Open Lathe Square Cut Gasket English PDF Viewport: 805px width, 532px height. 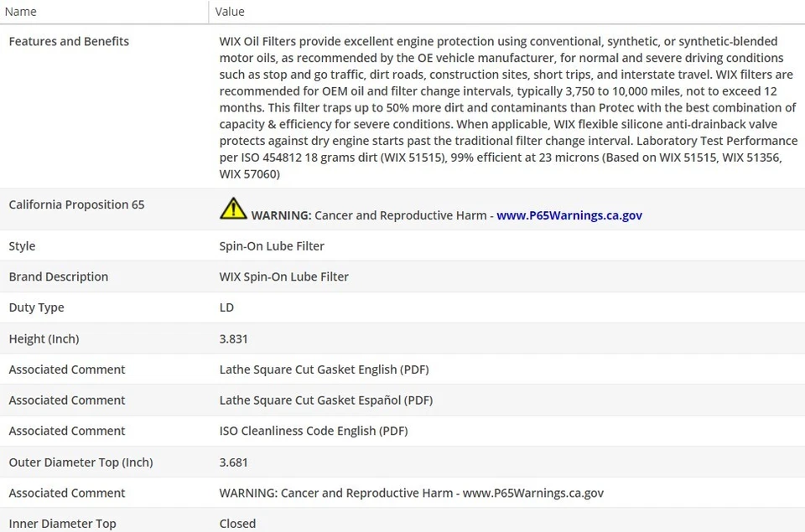324,369
